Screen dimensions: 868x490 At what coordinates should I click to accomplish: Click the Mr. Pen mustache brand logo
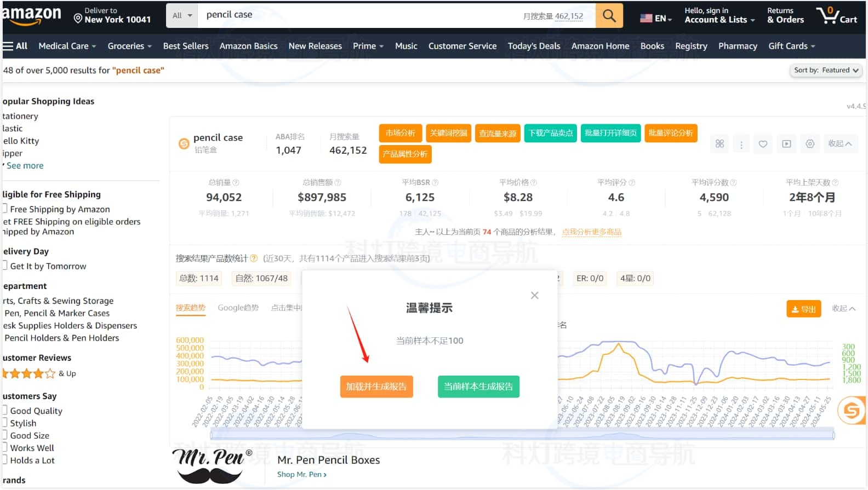coord(213,466)
